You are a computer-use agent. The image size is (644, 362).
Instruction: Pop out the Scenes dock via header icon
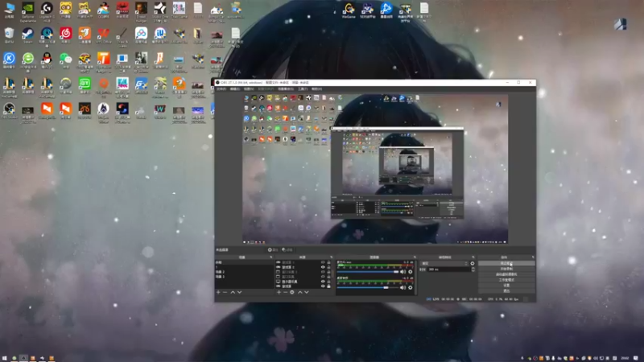tap(270, 257)
